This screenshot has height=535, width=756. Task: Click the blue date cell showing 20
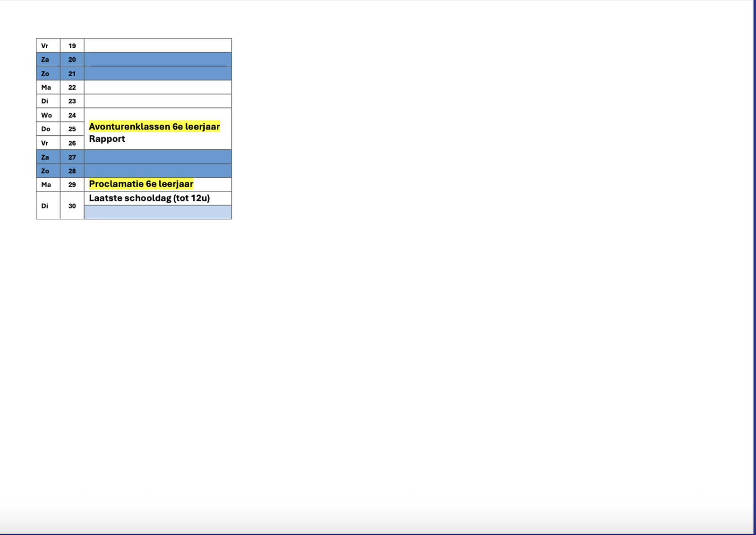point(72,60)
